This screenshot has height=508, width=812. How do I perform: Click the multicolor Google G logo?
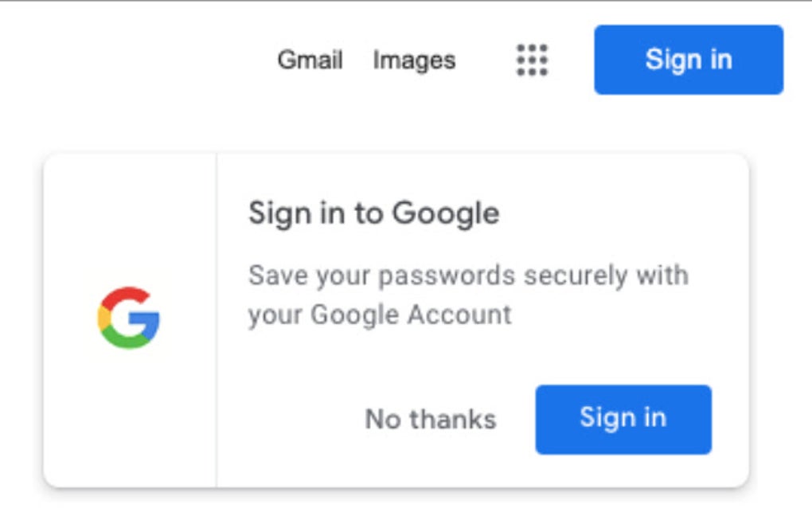(129, 318)
